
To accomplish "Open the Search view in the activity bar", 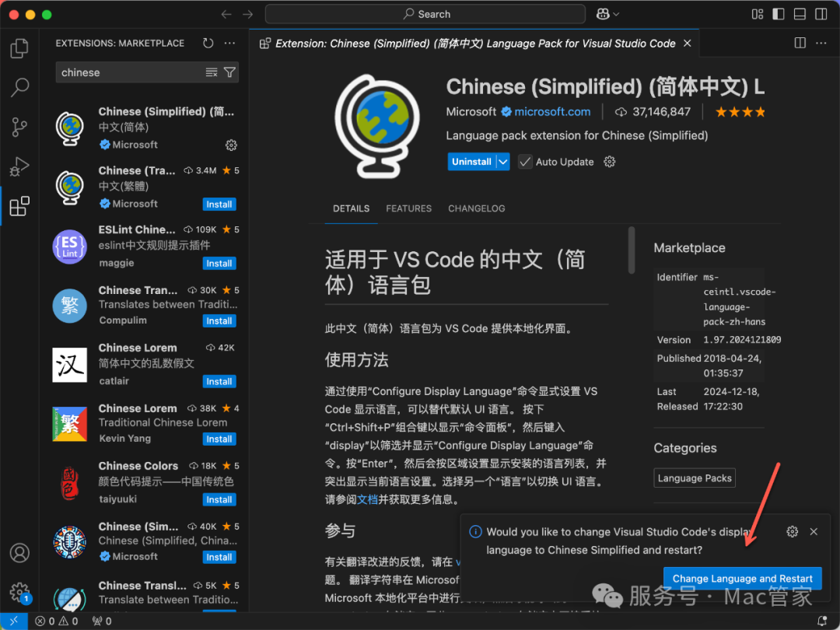I will (19, 87).
